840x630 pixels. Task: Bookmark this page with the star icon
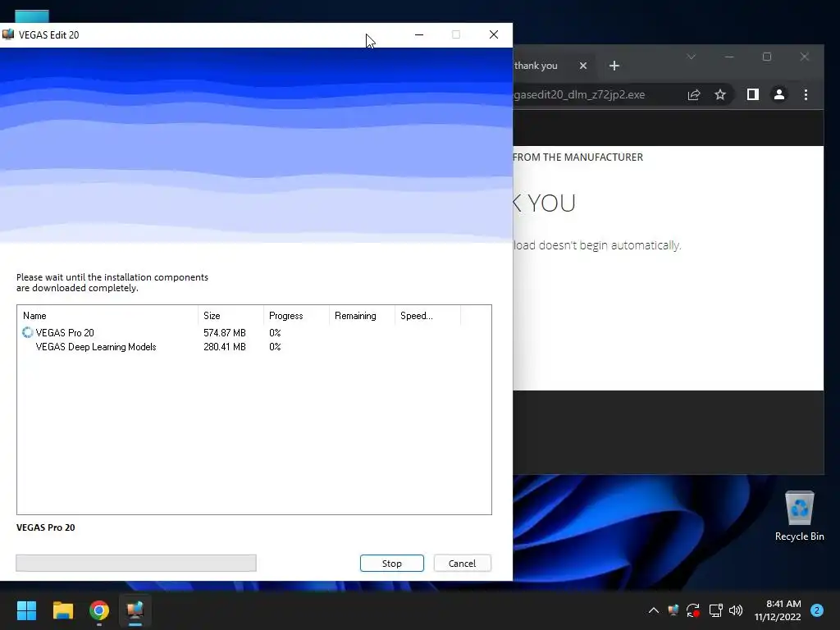point(720,95)
